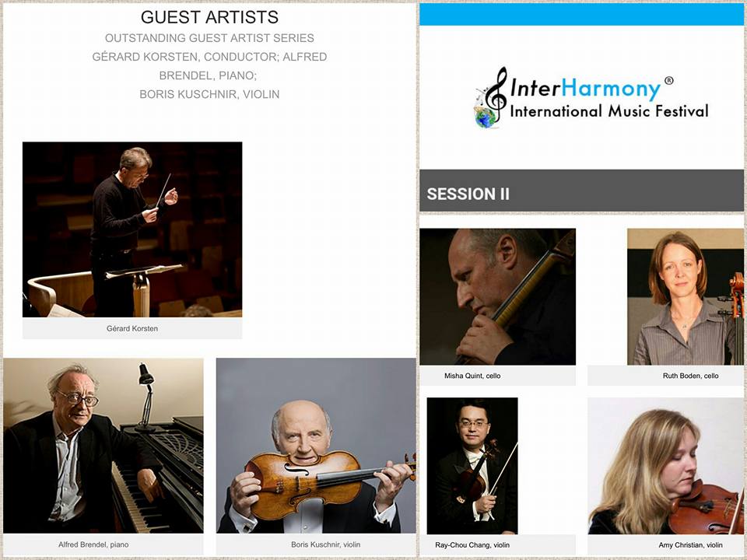
Task: Click the Misha Quint, cello caption
Action: click(472, 376)
